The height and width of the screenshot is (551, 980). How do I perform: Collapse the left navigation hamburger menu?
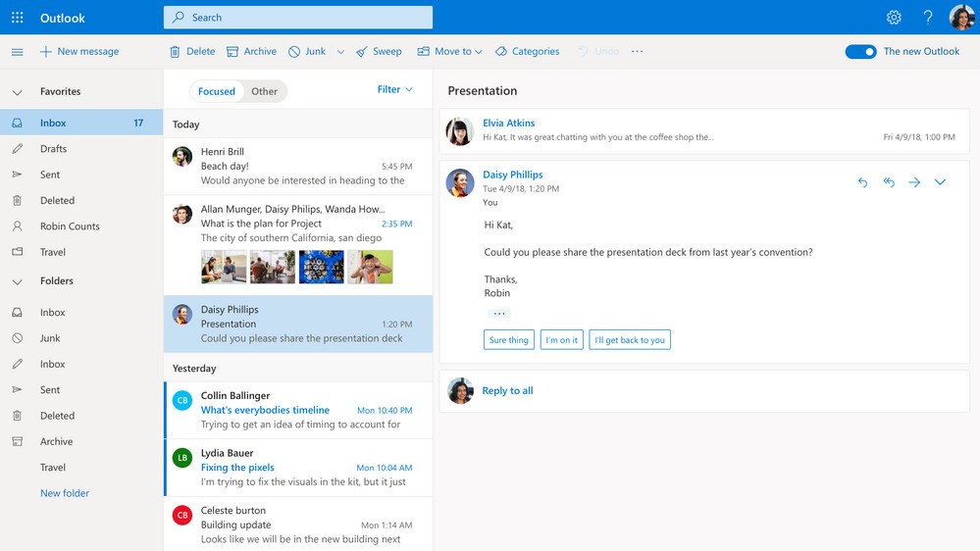[x=17, y=52]
